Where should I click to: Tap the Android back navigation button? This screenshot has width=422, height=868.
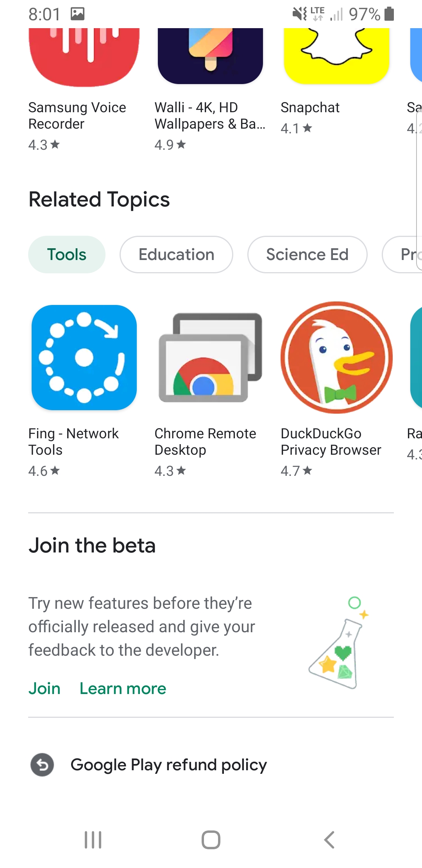[x=329, y=839]
